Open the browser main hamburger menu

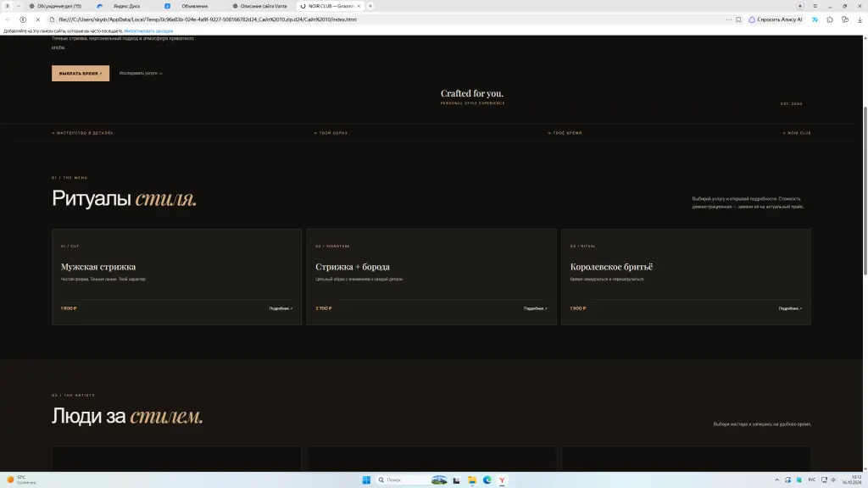coord(815,6)
